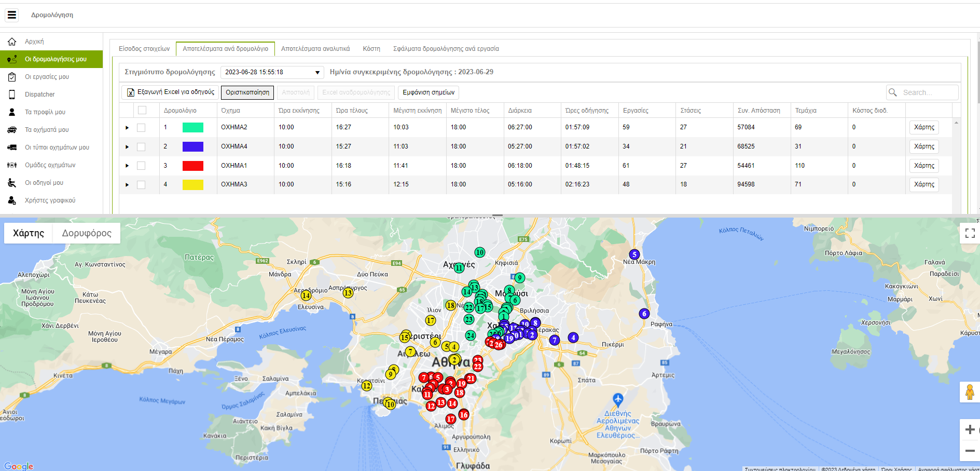980x471 pixels.
Task: Click the Street View pegman icon
Action: [x=969, y=392]
